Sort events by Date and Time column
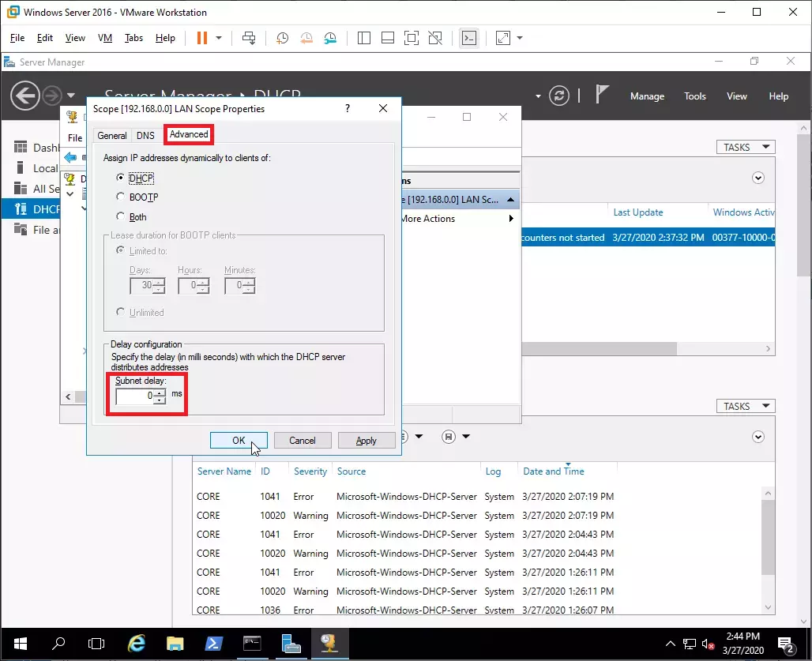 (554, 471)
